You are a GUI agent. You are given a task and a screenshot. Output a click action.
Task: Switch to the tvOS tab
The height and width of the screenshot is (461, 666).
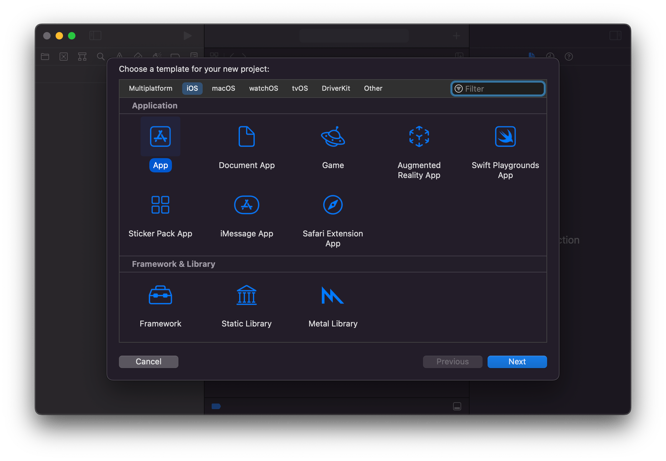(300, 88)
